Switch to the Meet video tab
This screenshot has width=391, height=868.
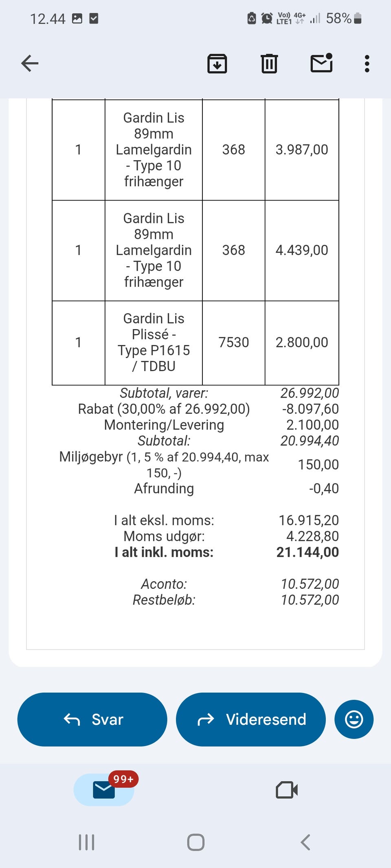pos(287,790)
